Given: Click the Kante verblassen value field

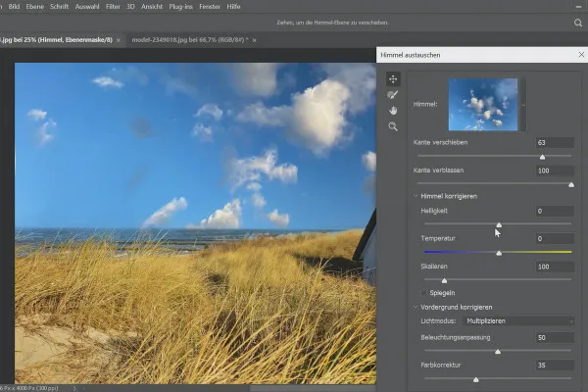Looking at the screenshot, I should tap(555, 171).
